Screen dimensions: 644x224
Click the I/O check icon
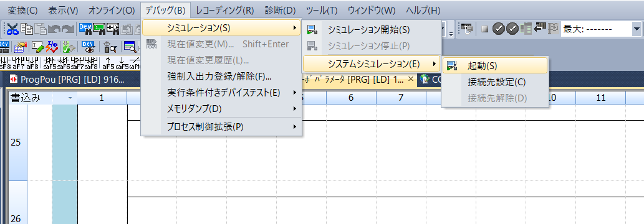point(51,47)
